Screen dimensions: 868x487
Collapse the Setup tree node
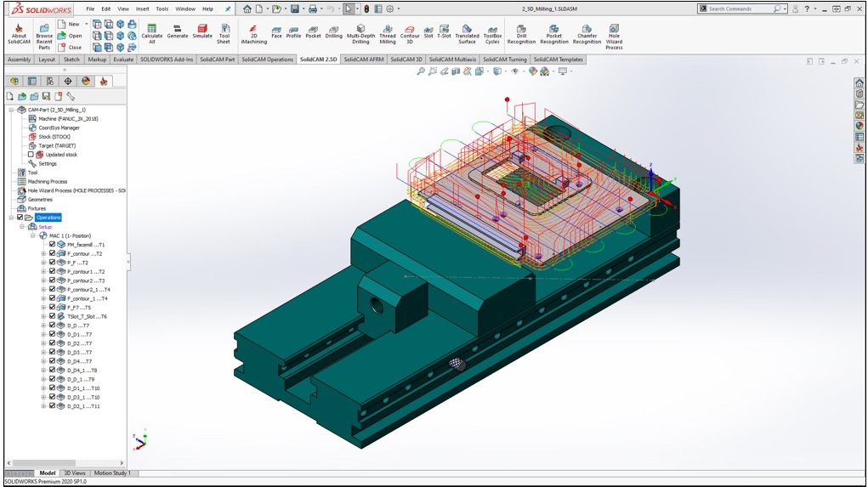tap(22, 226)
